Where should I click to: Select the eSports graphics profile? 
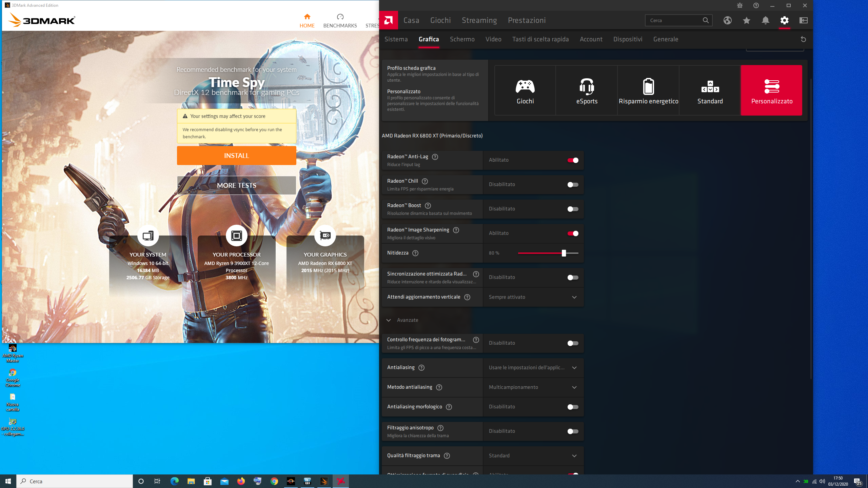[x=587, y=90]
